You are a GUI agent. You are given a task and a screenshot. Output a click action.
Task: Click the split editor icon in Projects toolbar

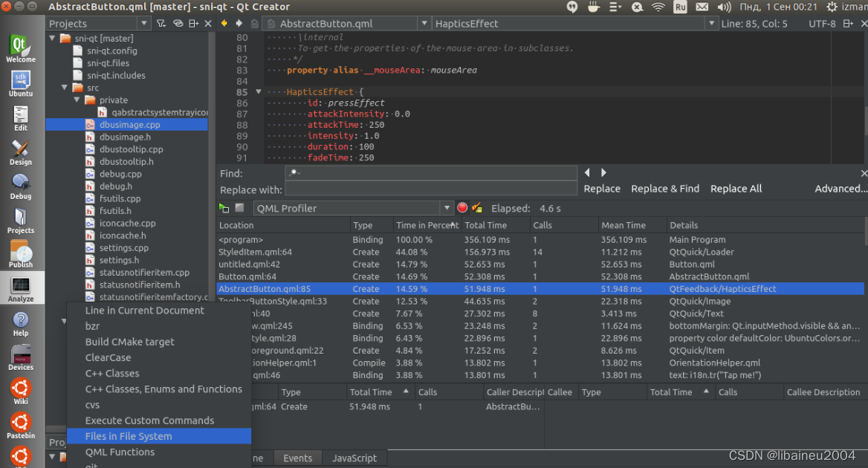[192, 23]
